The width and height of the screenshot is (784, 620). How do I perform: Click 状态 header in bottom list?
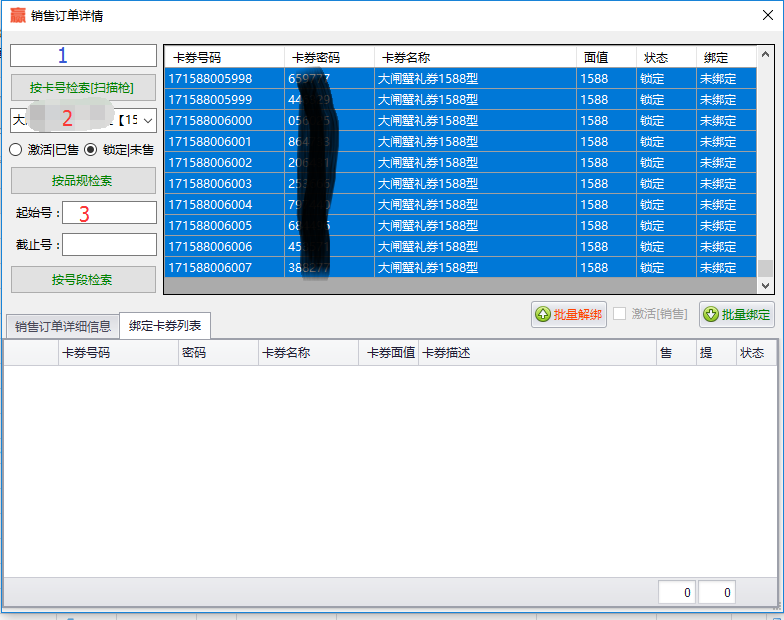tap(756, 353)
